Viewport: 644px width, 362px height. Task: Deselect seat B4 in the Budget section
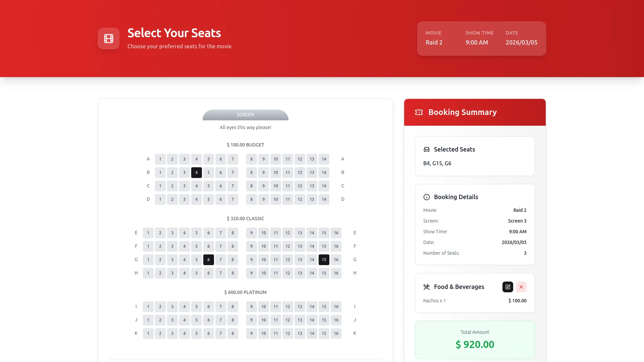[197, 172]
